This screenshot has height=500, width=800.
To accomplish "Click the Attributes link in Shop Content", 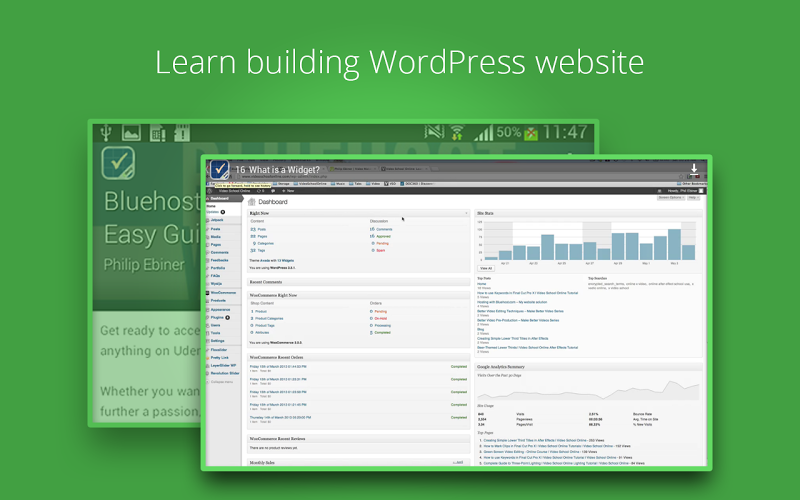I will pyautogui.click(x=262, y=333).
